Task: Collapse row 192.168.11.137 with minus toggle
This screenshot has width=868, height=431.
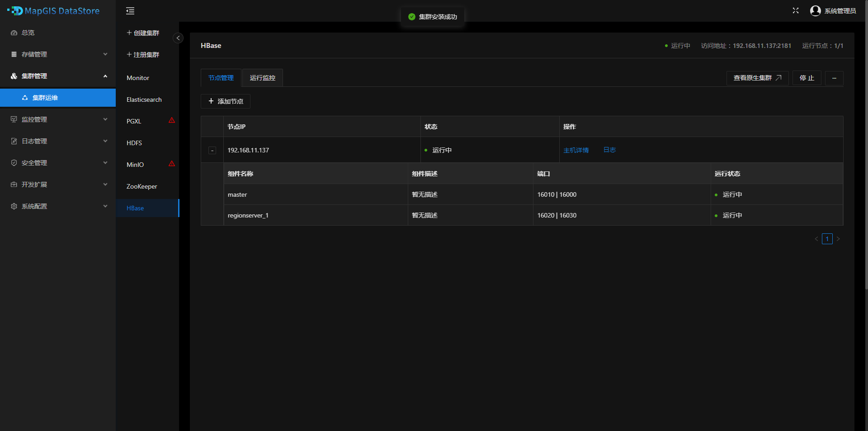Action: click(212, 150)
